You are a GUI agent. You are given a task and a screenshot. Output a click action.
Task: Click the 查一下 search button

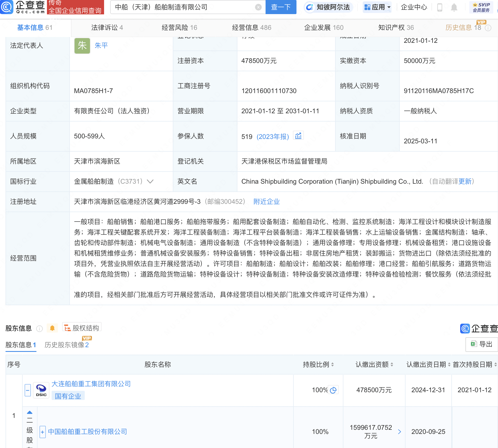[281, 7]
